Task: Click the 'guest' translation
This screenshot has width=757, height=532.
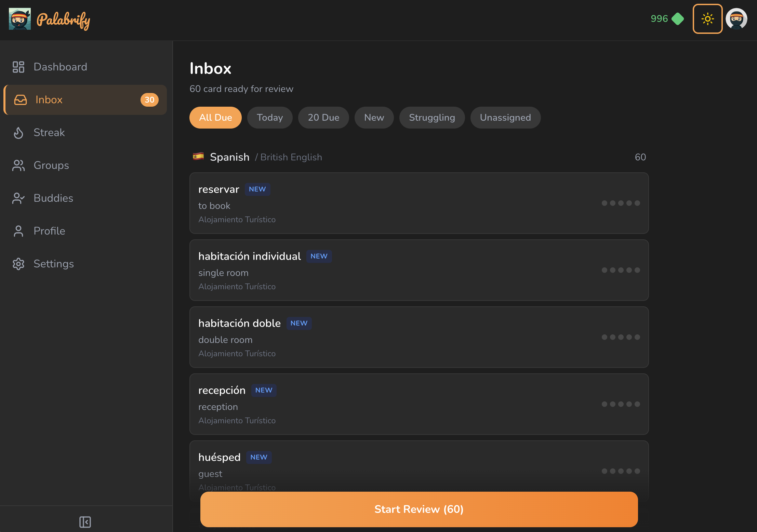Action: click(x=210, y=474)
